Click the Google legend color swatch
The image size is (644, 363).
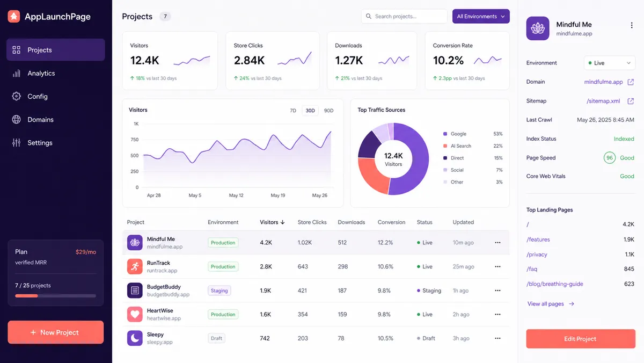445,134
